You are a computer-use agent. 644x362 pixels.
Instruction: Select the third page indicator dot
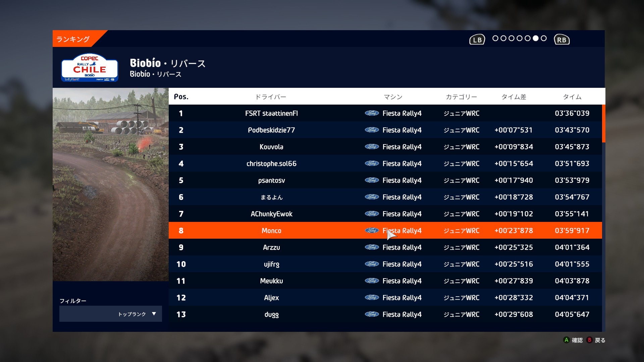coord(512,38)
